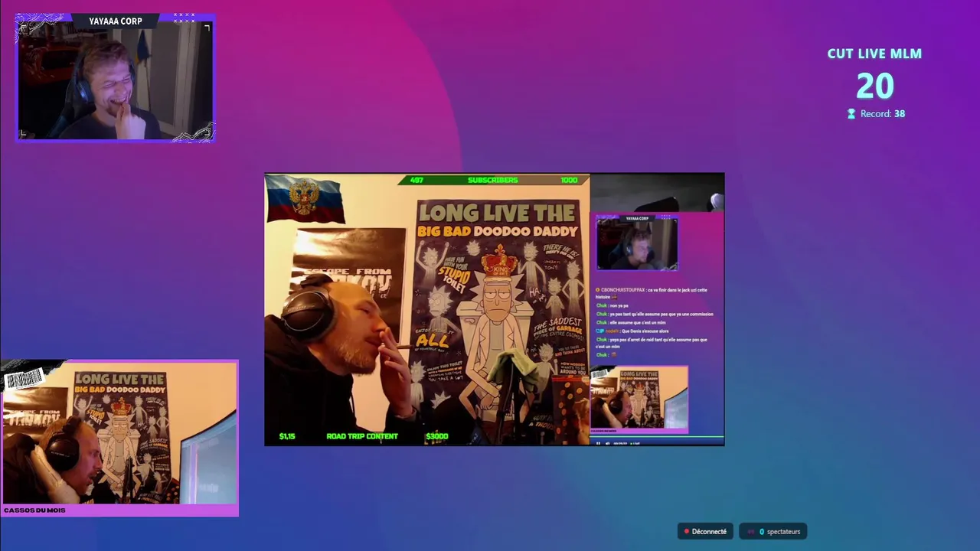Click the ROAD TRIP CONTENT label
Image resolution: width=980 pixels, height=551 pixels.
pyautogui.click(x=362, y=436)
